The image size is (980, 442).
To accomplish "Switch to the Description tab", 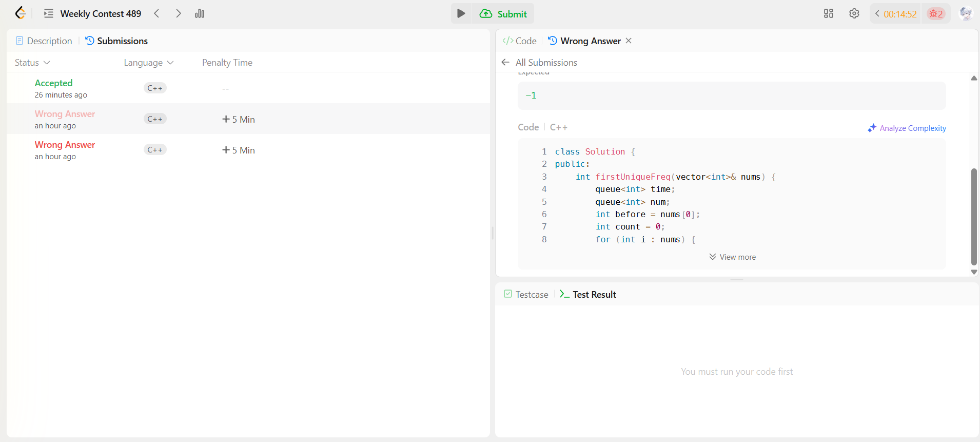I will (x=44, y=41).
